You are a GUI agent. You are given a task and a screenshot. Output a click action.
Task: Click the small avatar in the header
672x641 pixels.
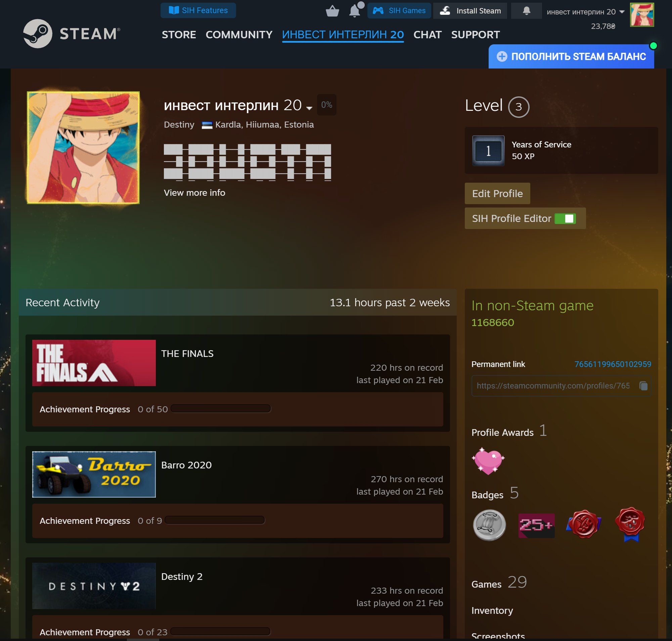[x=642, y=15]
